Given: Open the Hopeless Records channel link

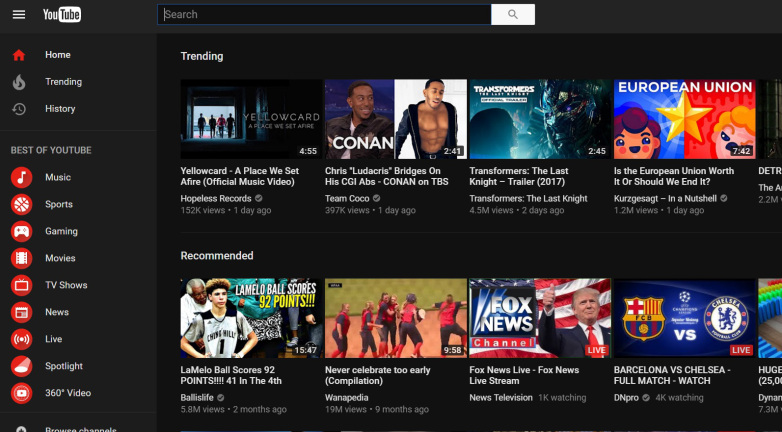Looking at the screenshot, I should (x=216, y=198).
